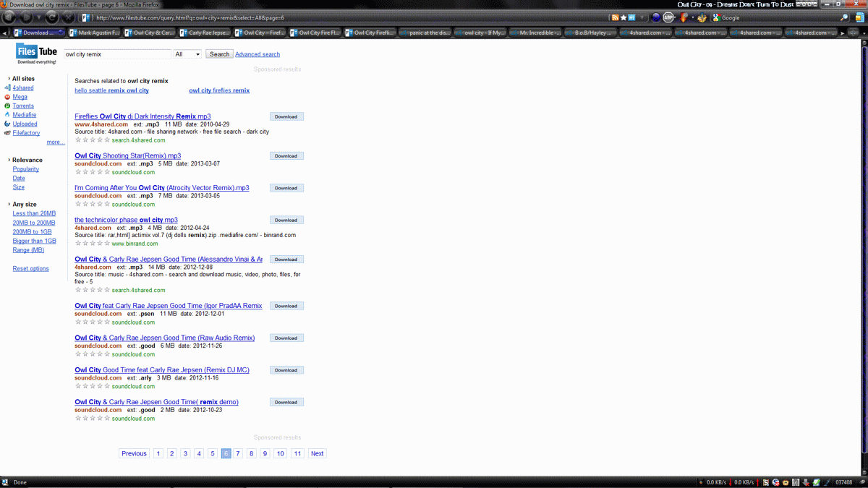
Task: Click the download arrow status bar icon
Action: pos(806,482)
